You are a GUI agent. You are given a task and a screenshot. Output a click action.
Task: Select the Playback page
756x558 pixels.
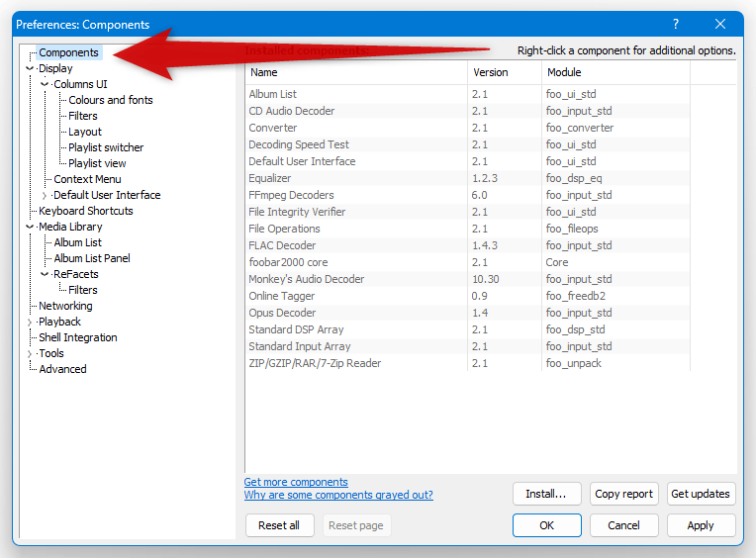click(59, 322)
